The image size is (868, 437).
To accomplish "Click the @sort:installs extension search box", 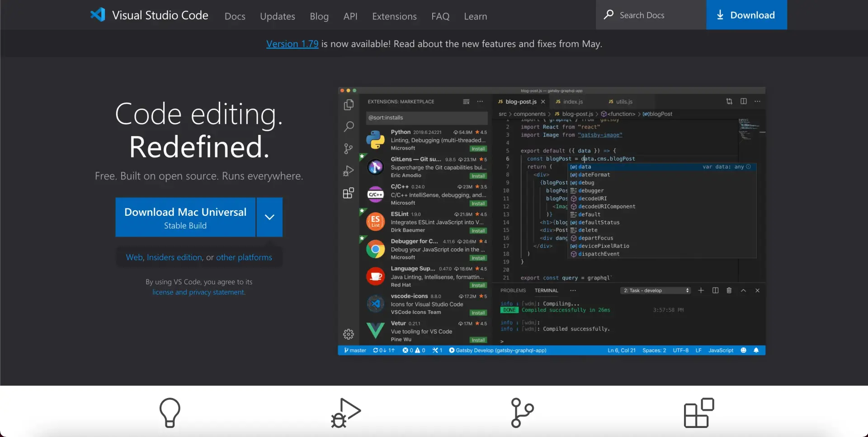I will click(x=426, y=118).
